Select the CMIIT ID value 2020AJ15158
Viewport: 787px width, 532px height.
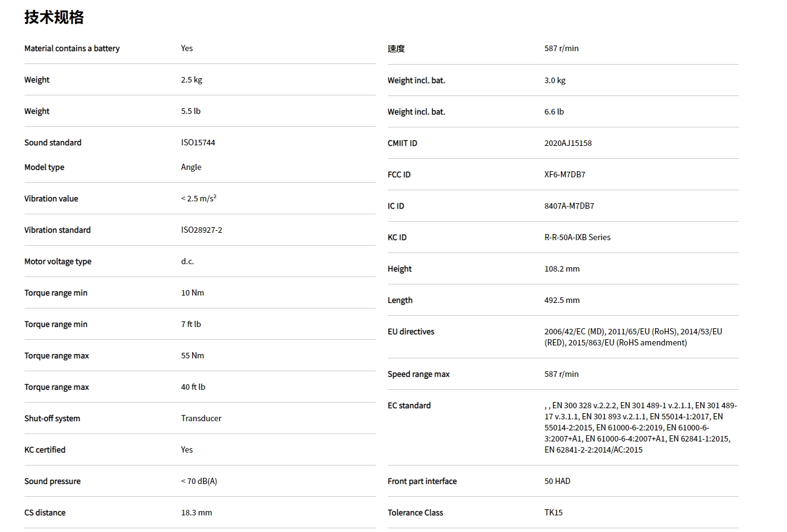coord(568,143)
